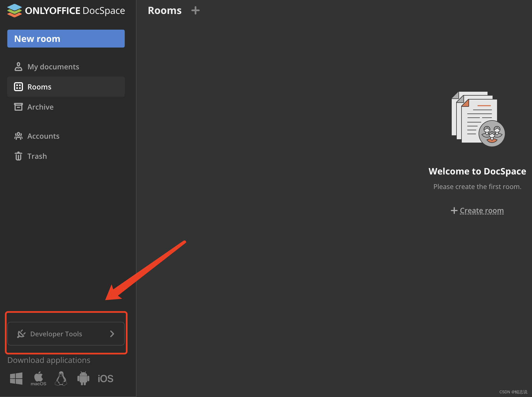Image resolution: width=532 pixels, height=397 pixels.
Task: Click the plus icon next to Rooms heading
Action: pyautogui.click(x=196, y=11)
